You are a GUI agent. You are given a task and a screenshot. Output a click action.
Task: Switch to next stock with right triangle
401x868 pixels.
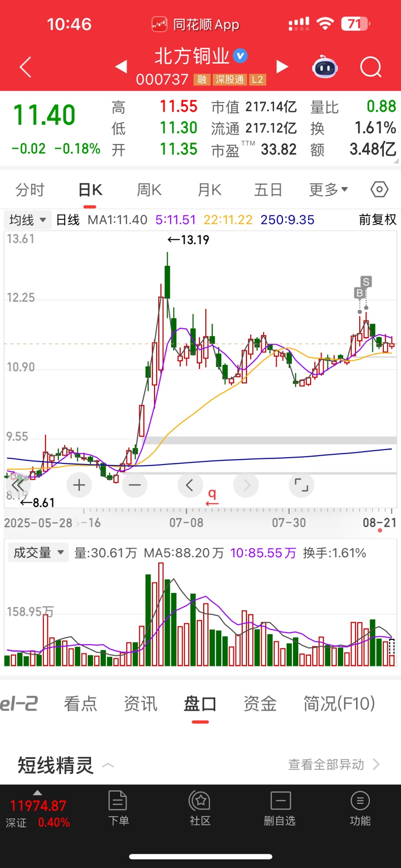(x=282, y=66)
